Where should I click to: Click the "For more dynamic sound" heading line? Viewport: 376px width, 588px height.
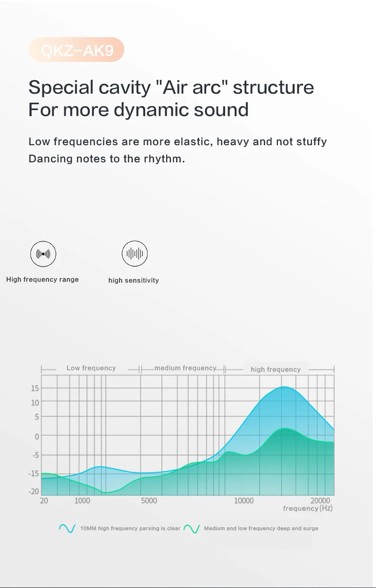(x=138, y=110)
